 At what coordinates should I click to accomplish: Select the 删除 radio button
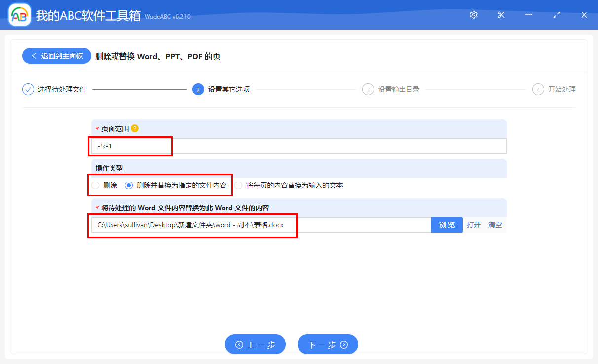tap(95, 185)
